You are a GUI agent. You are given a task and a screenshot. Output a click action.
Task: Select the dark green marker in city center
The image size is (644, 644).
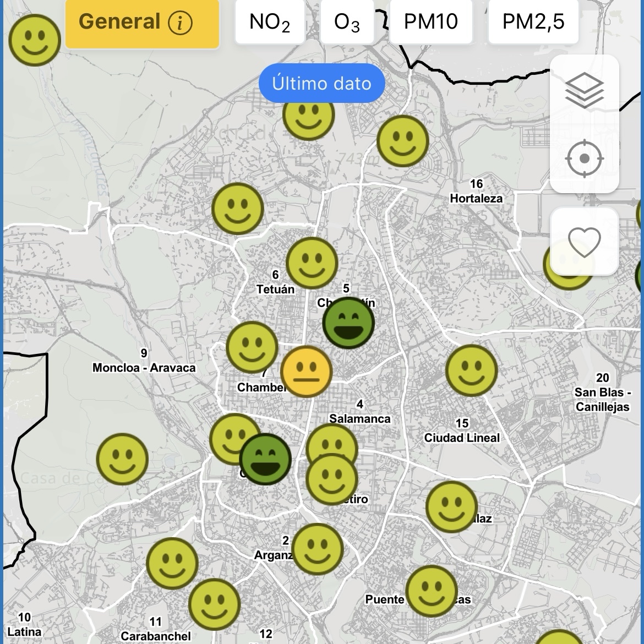265,459
